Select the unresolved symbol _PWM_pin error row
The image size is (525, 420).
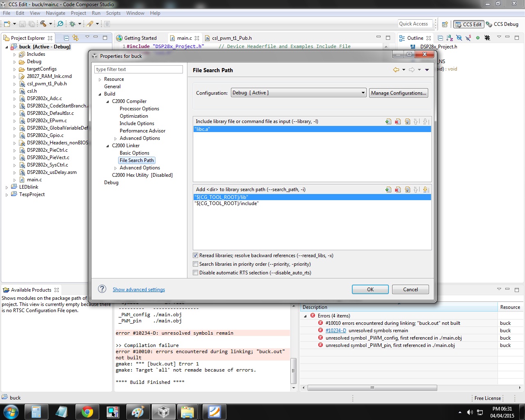point(390,345)
